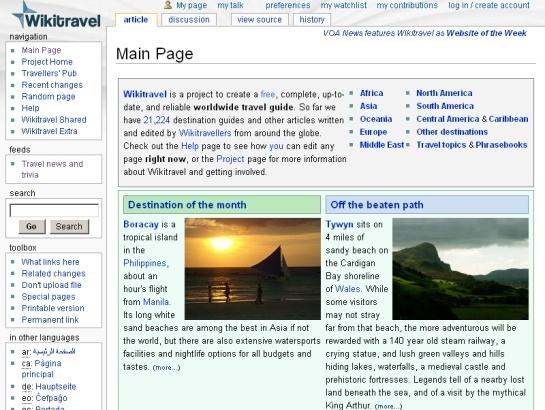Open My page link
Screen dimensions: 545x410
click(192, 5)
